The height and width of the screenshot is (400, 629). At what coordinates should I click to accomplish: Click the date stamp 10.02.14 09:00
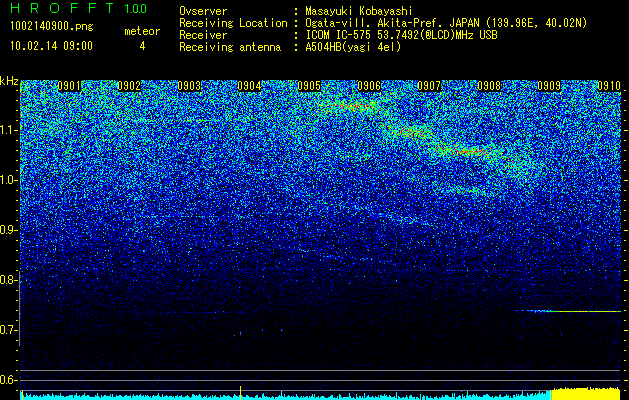[x=51, y=46]
